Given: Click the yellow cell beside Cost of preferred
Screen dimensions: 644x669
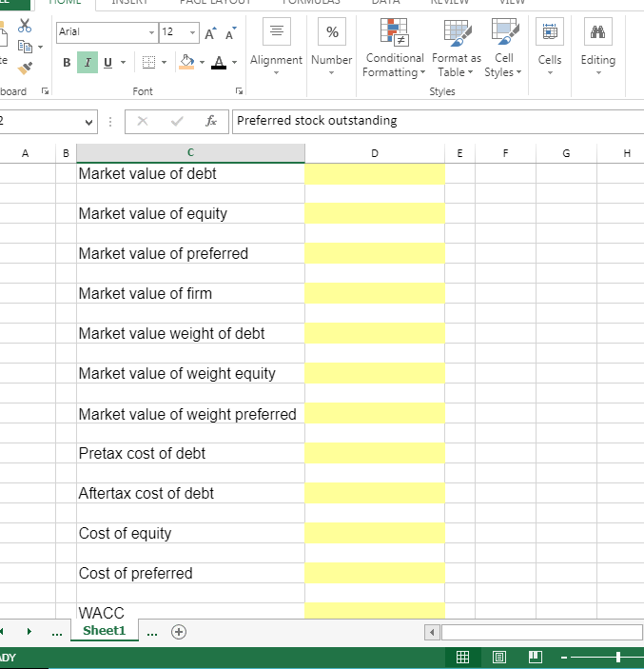Looking at the screenshot, I should [x=375, y=573].
